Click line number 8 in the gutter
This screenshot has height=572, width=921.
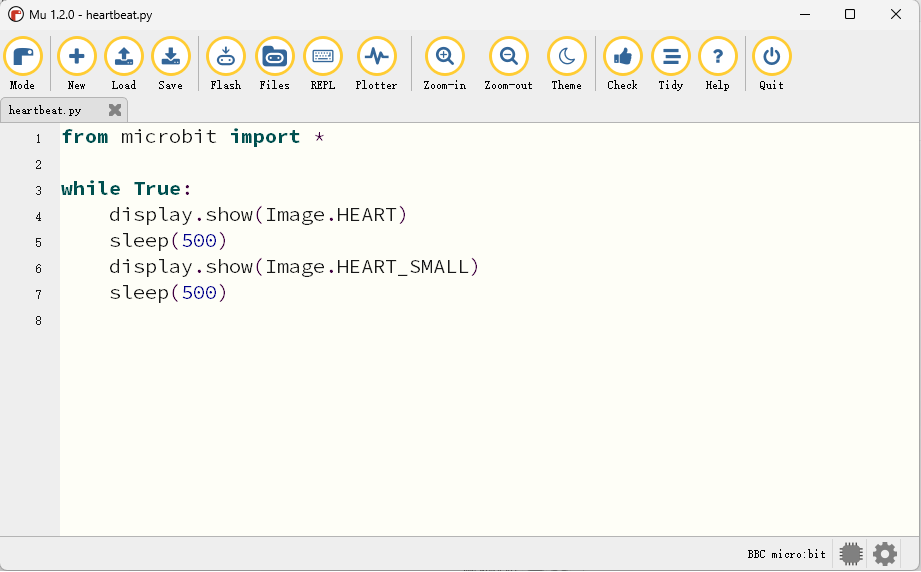tap(38, 321)
